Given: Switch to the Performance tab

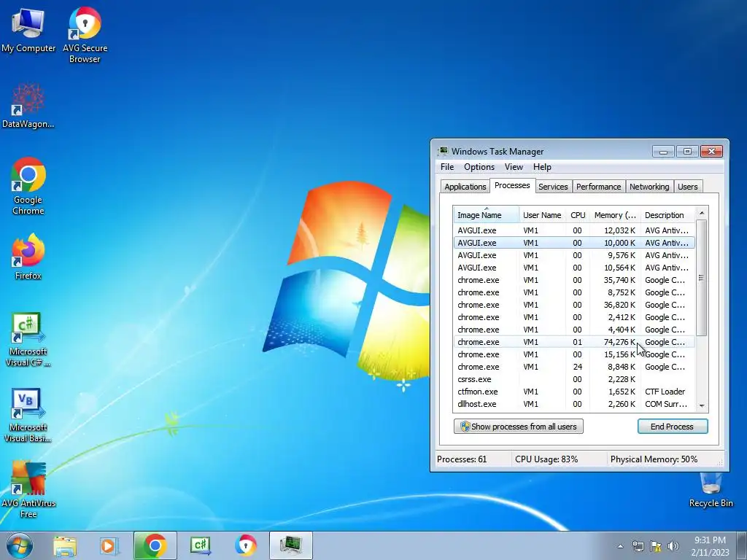Looking at the screenshot, I should tap(598, 187).
